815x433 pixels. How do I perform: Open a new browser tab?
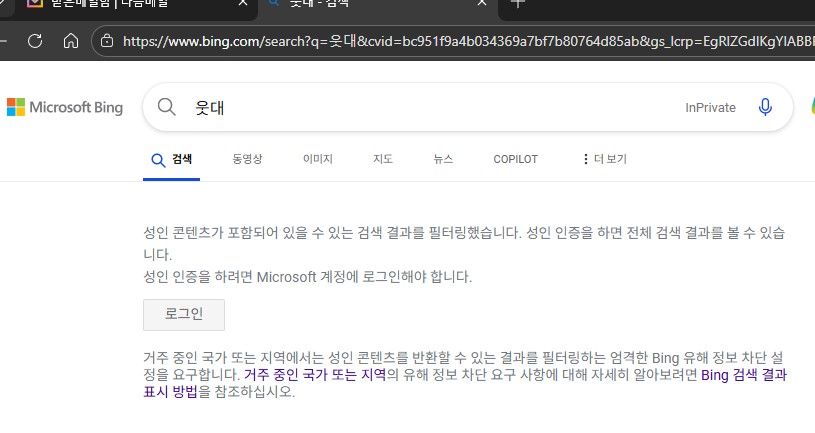tap(517, 3)
